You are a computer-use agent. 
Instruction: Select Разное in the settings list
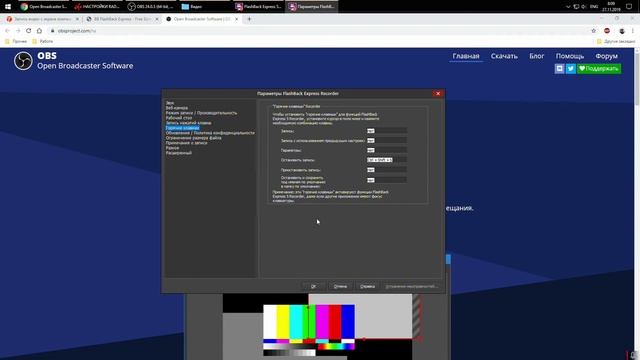tap(172, 148)
